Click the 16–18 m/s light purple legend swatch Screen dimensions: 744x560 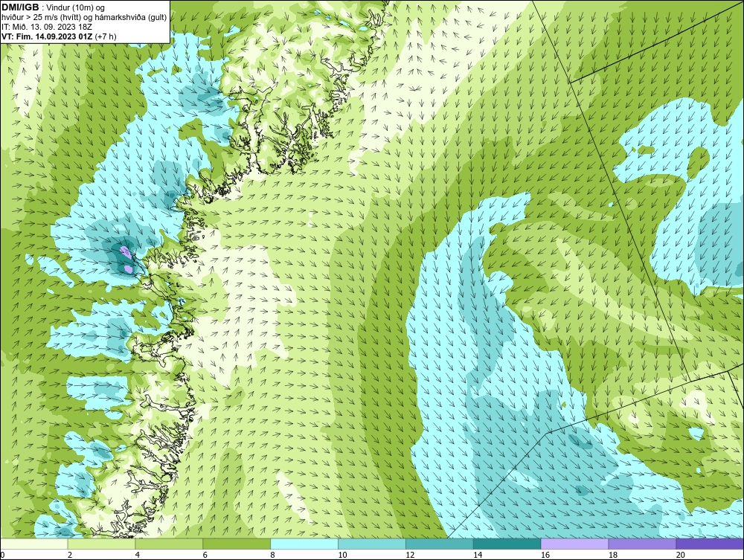(574, 544)
